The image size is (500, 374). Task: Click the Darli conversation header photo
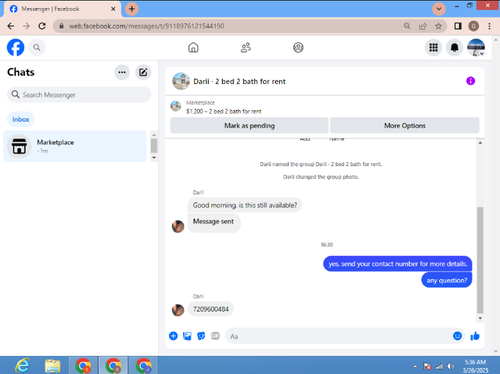click(x=181, y=81)
